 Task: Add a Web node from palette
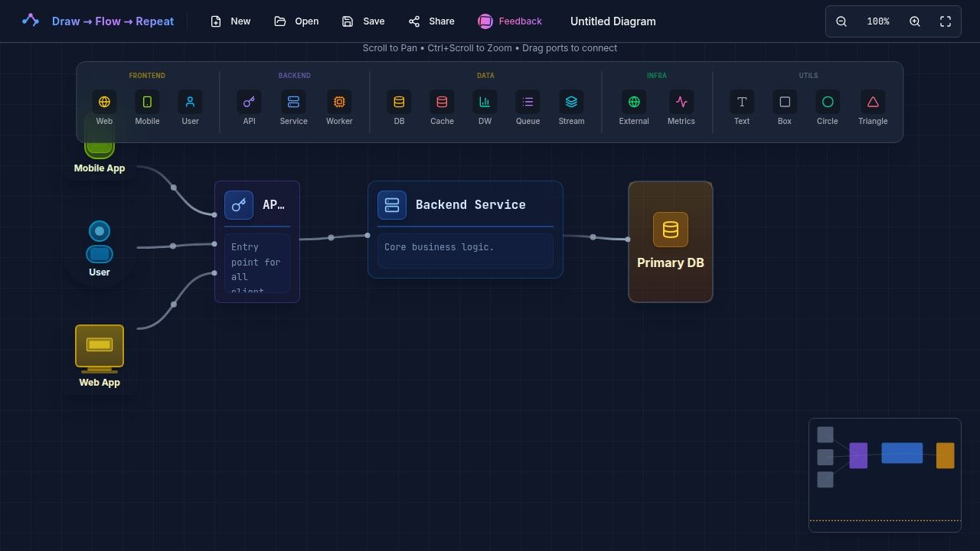coord(104,108)
